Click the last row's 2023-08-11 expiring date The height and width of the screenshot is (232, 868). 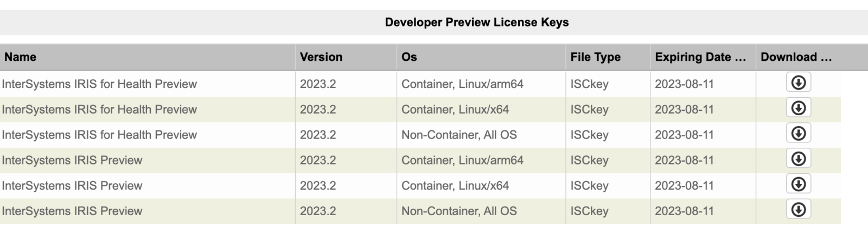(x=684, y=211)
